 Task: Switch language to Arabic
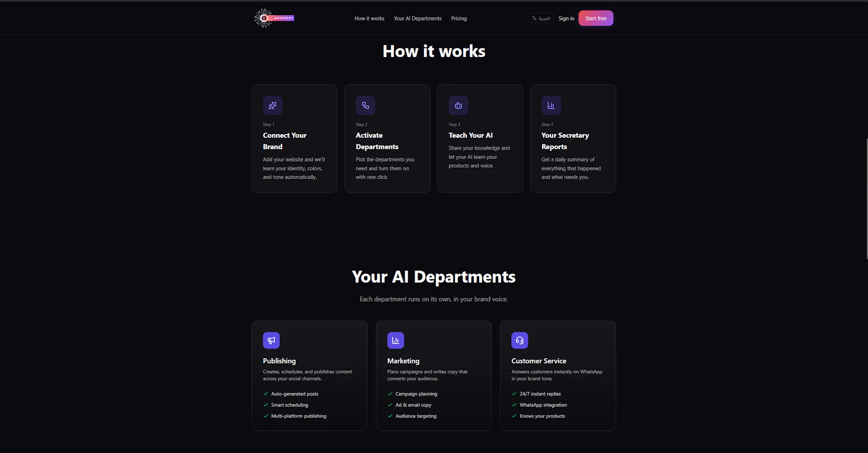[x=541, y=18]
